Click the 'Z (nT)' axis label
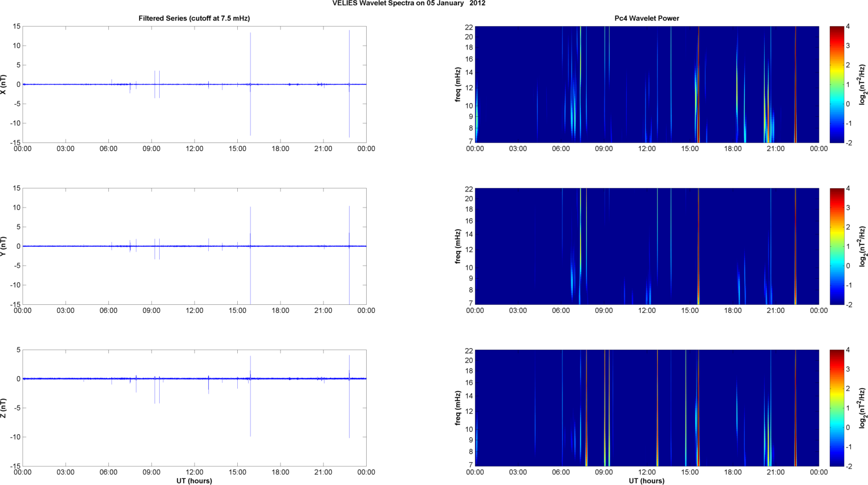The image size is (868, 485). pos(3,408)
